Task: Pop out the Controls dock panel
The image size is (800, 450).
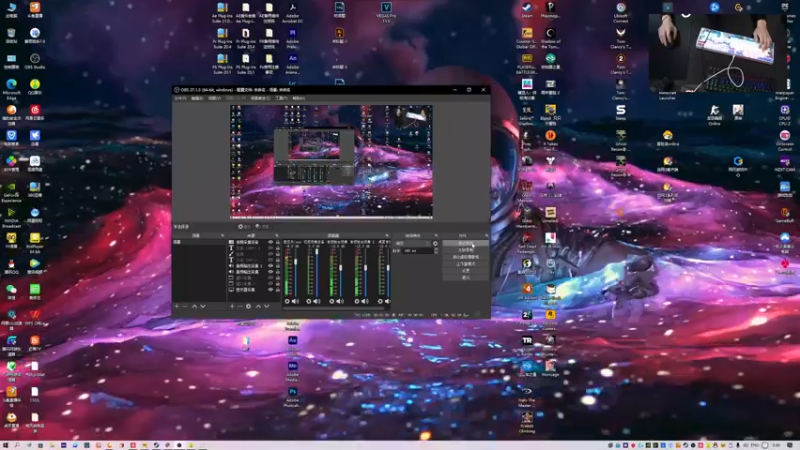Action: pyautogui.click(x=487, y=235)
